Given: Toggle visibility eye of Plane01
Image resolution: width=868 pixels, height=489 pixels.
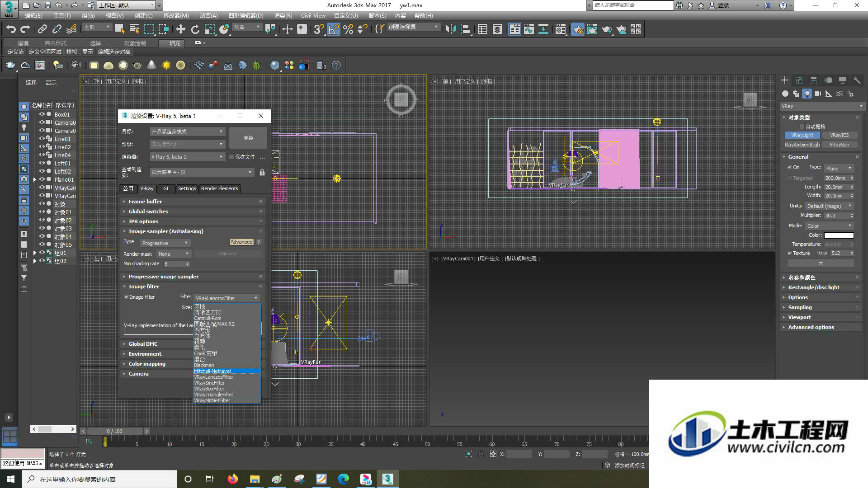Looking at the screenshot, I should coord(42,179).
